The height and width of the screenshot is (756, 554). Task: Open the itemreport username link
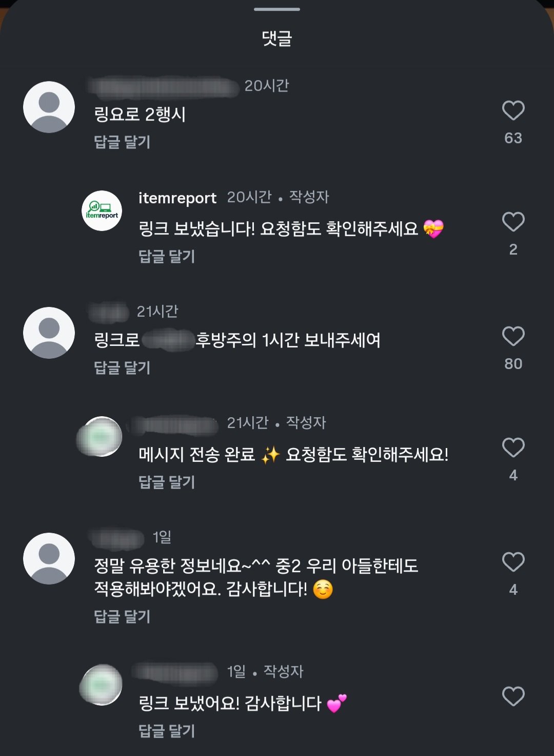click(x=177, y=198)
